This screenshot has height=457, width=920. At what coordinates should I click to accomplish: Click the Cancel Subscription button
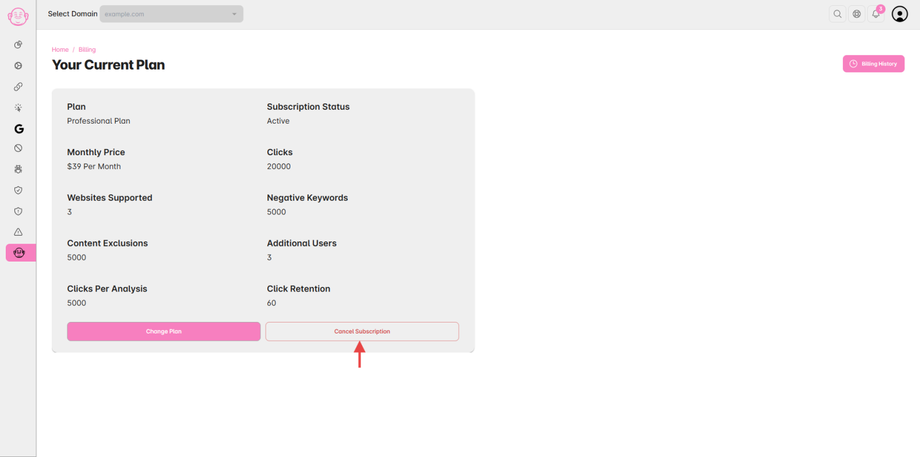point(362,331)
